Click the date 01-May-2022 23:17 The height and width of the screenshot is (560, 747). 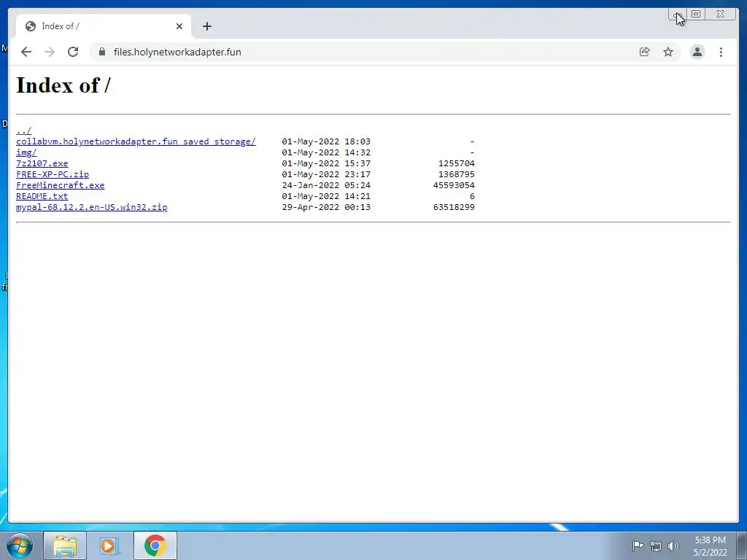coord(326,174)
